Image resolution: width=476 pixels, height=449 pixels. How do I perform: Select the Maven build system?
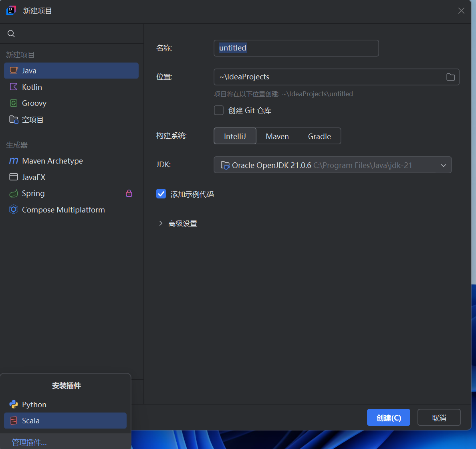pyautogui.click(x=277, y=136)
